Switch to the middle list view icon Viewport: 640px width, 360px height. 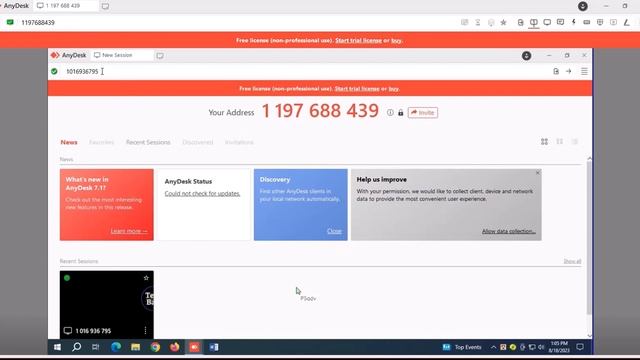tap(560, 142)
